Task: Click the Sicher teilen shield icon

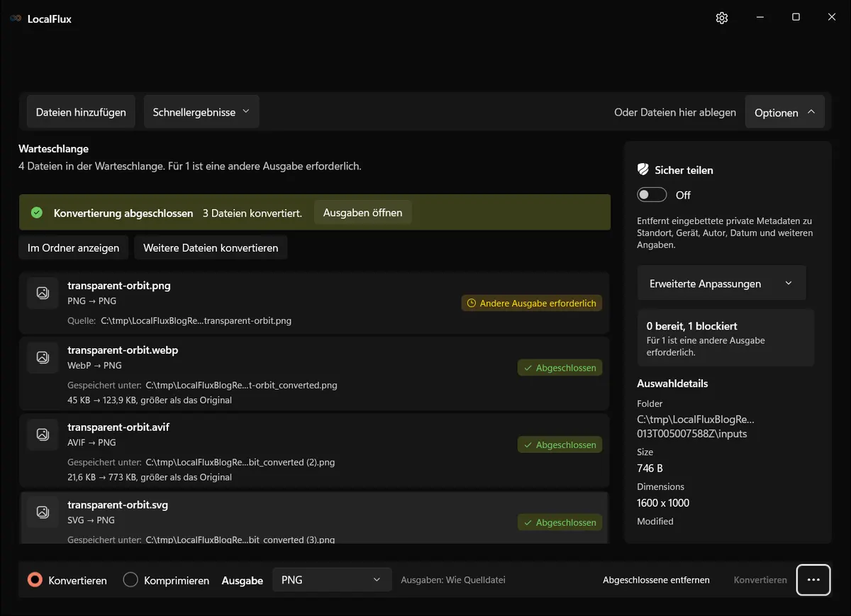Action: 643,170
